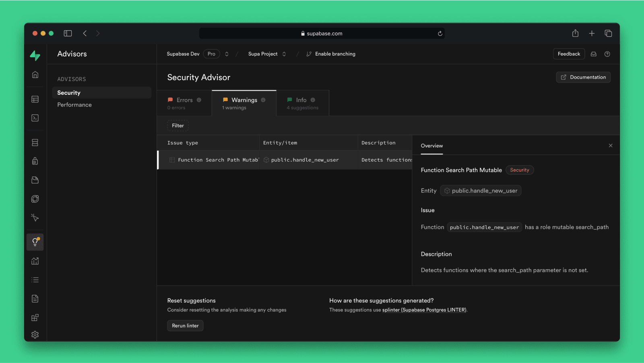Viewport: 644px width, 363px height.
Task: Open the Filter dropdown
Action: [x=178, y=126]
